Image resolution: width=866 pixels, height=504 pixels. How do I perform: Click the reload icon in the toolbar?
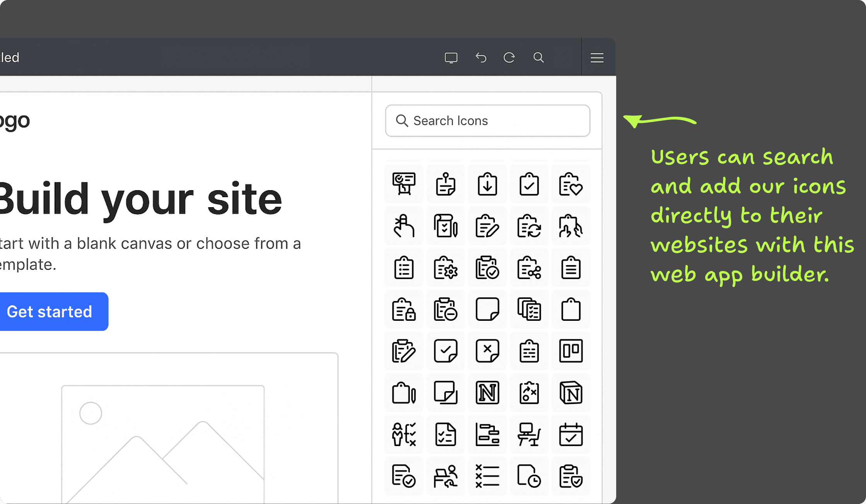point(509,57)
